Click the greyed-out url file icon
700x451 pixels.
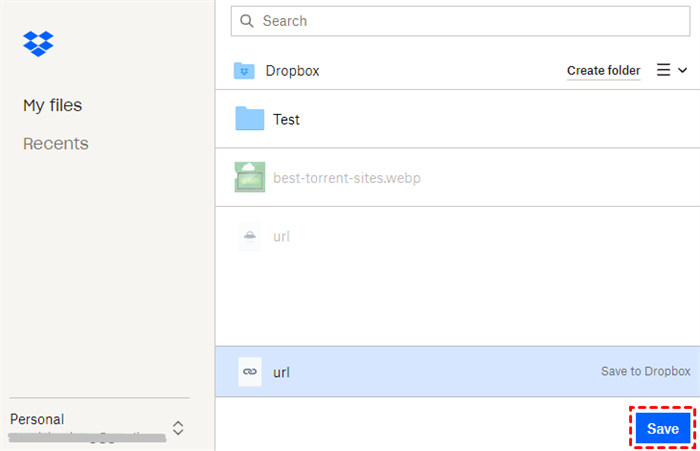(249, 236)
